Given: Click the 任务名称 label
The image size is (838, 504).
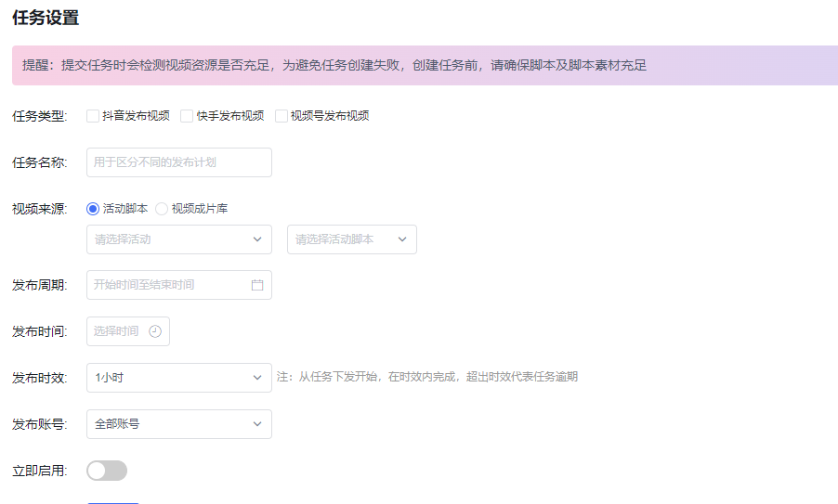Looking at the screenshot, I should coord(40,162).
